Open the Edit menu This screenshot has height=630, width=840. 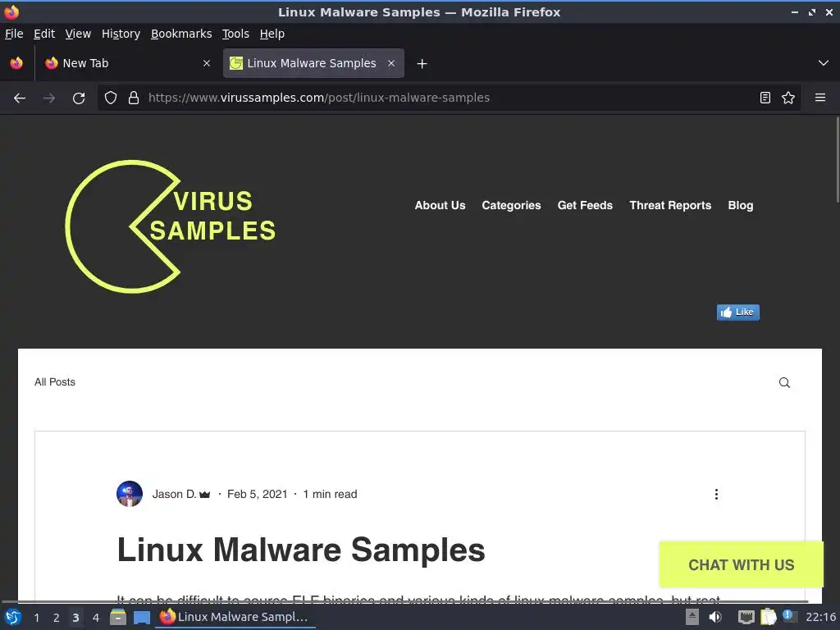[44, 34]
